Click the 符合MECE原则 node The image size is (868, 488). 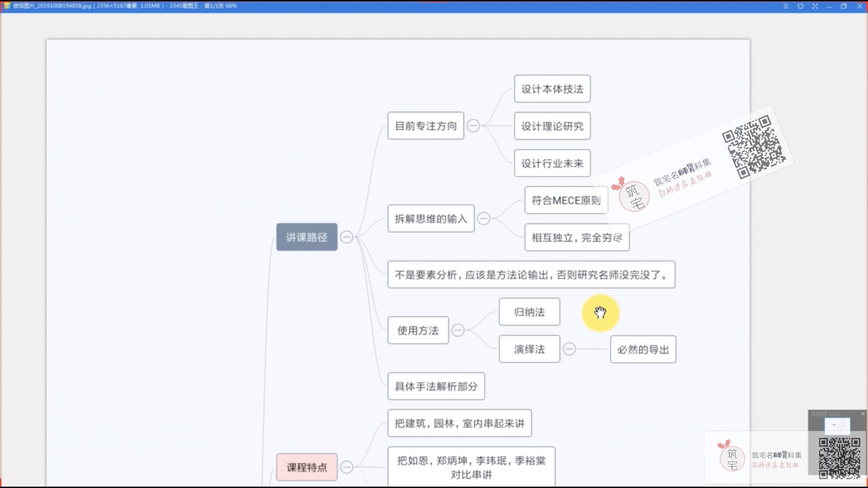[566, 200]
